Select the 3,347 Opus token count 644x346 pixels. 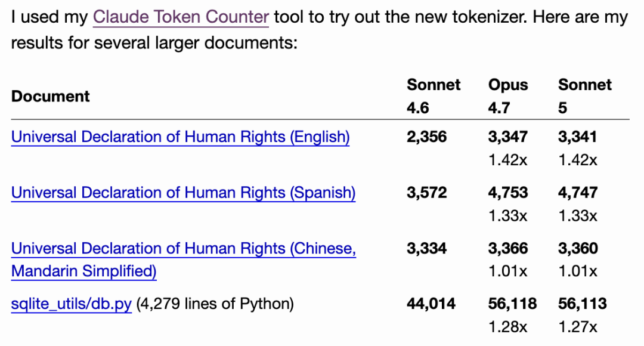click(x=508, y=137)
